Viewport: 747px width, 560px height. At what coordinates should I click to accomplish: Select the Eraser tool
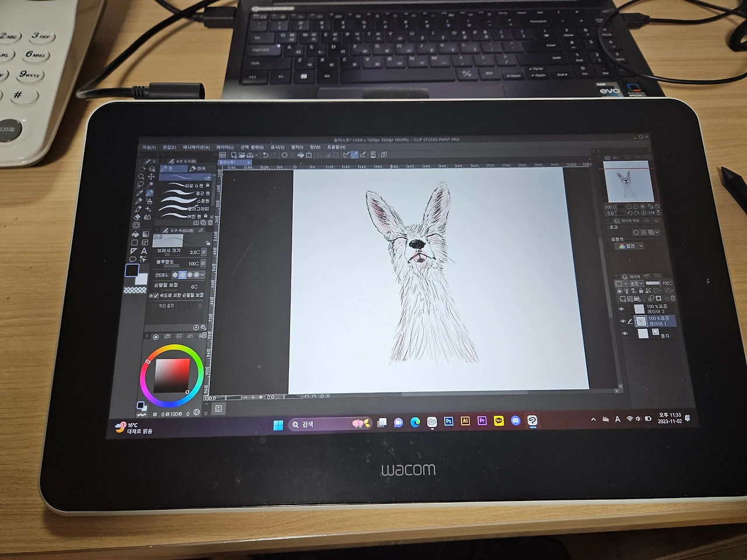coord(138,217)
